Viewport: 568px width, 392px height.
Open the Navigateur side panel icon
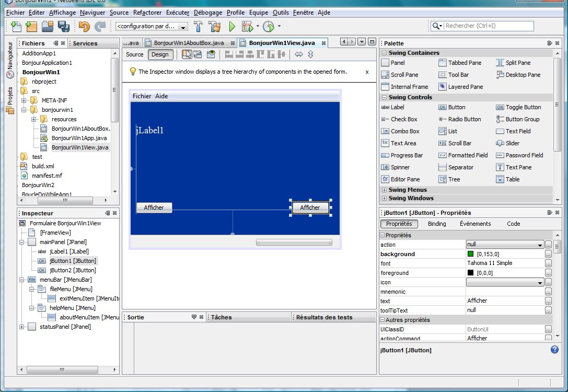click(10, 60)
